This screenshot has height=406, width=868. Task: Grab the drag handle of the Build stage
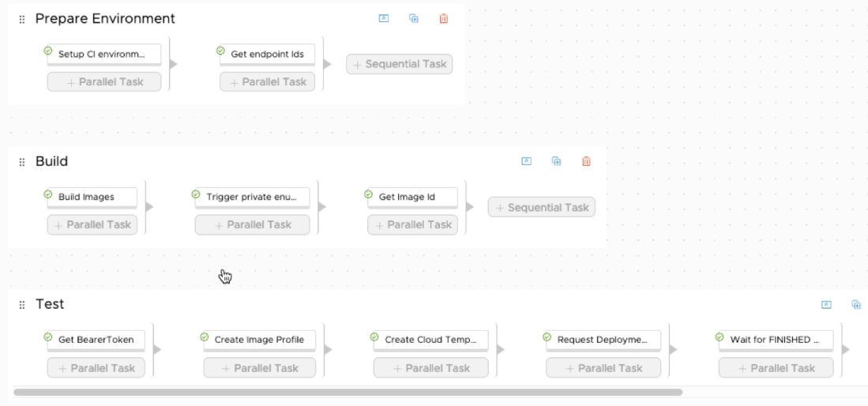22,162
